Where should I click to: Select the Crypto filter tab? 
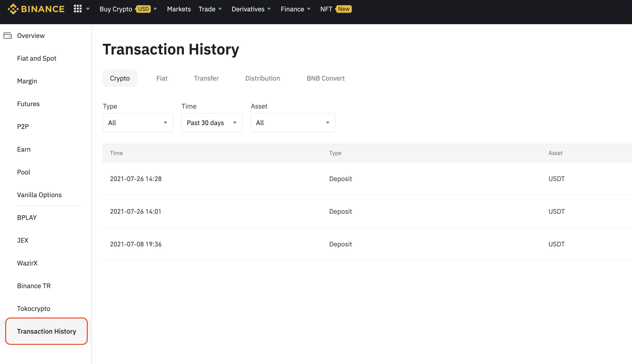pos(120,78)
